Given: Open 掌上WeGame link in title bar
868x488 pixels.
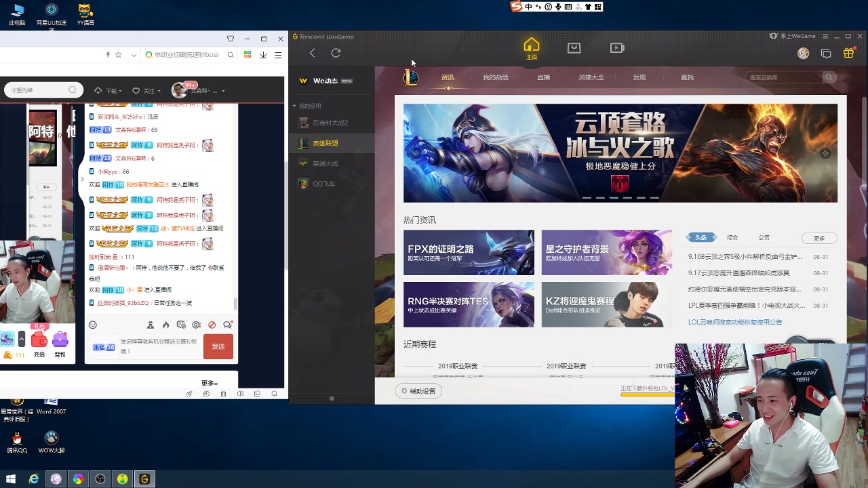Looking at the screenshot, I should click(x=793, y=37).
